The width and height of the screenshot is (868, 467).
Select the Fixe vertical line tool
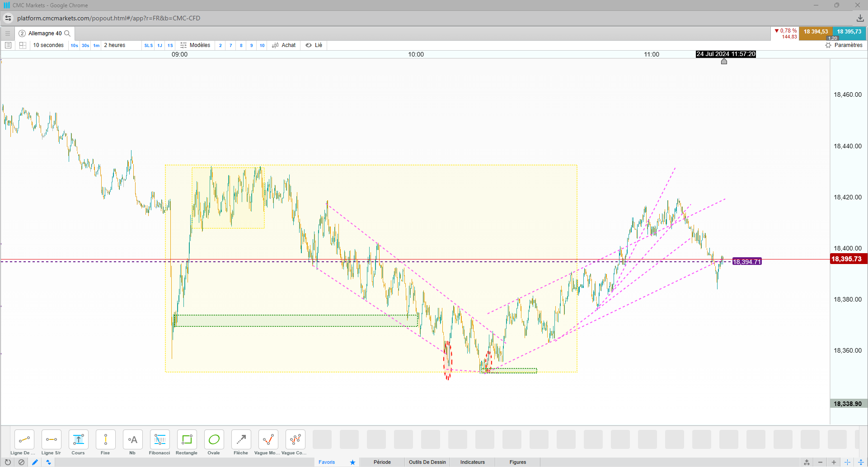pos(105,443)
